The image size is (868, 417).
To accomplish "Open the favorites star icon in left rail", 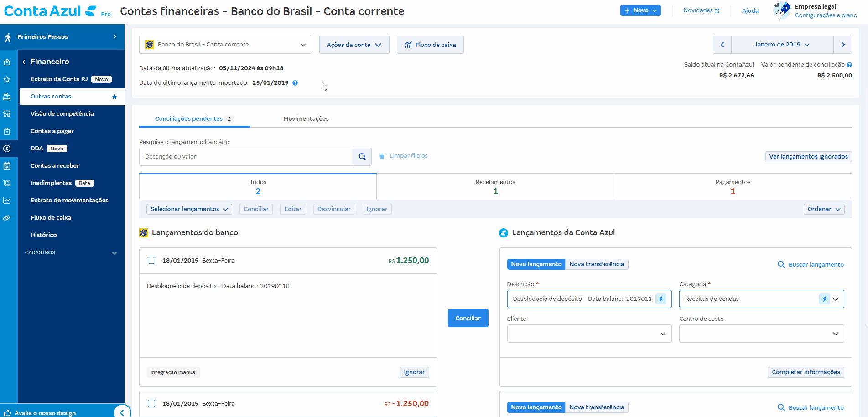I will [7, 79].
